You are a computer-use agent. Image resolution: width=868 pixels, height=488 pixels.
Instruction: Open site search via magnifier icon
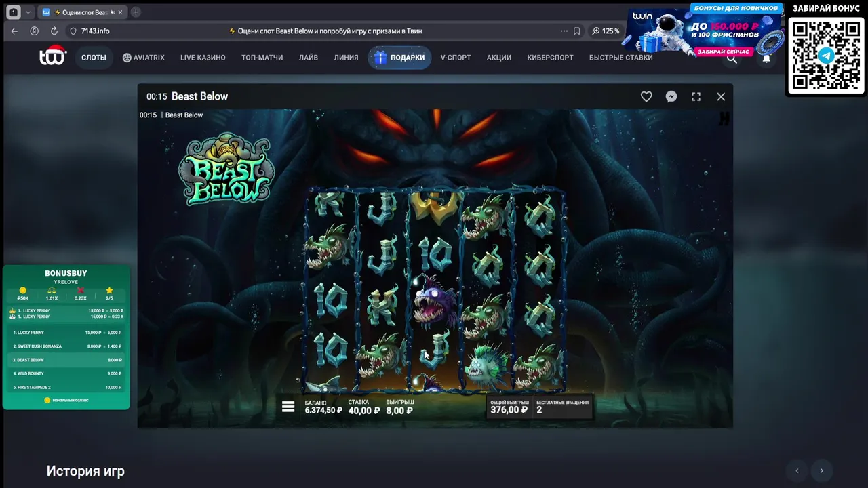pos(732,58)
